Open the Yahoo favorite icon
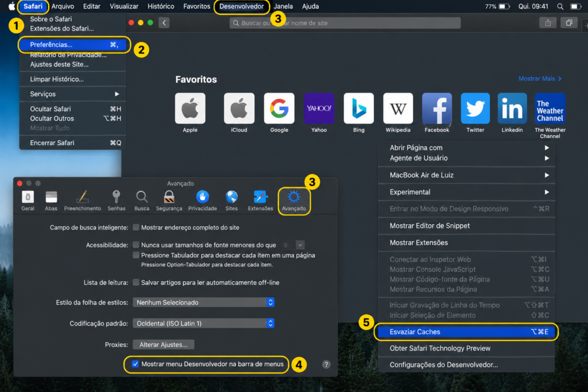The image size is (588, 392). [x=319, y=108]
